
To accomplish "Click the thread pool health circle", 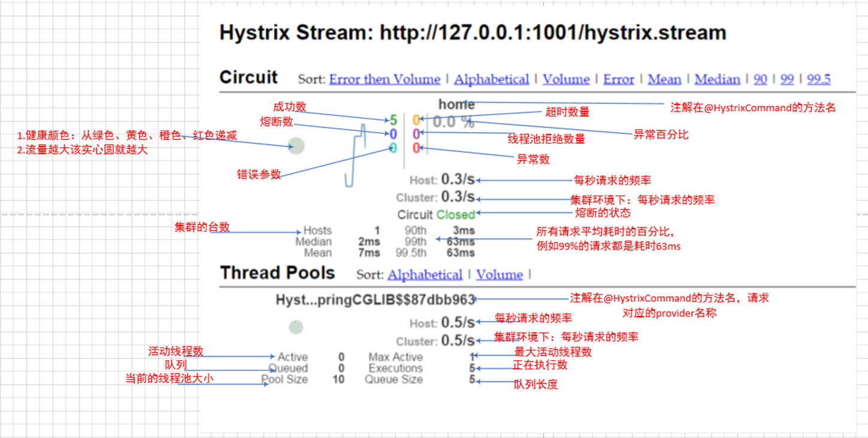I will (296, 327).
